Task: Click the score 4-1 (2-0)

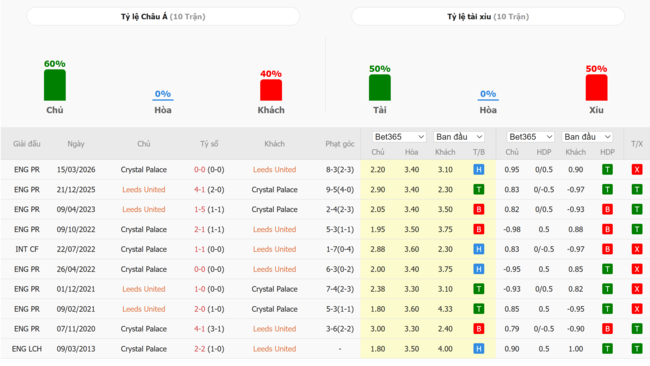Action: (x=209, y=189)
